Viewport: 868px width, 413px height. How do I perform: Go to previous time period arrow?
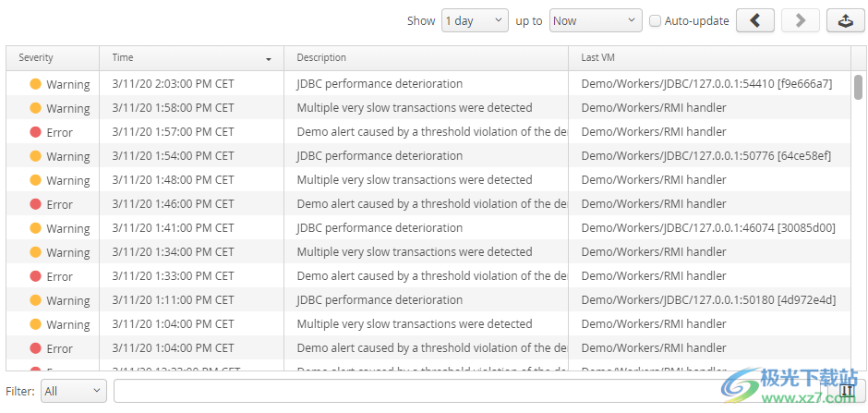[755, 20]
